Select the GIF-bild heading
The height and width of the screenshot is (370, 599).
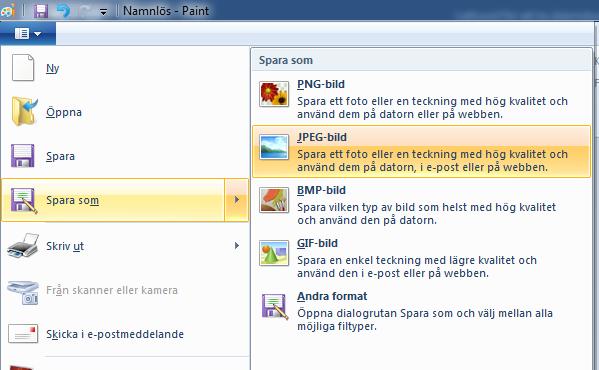pos(317,243)
